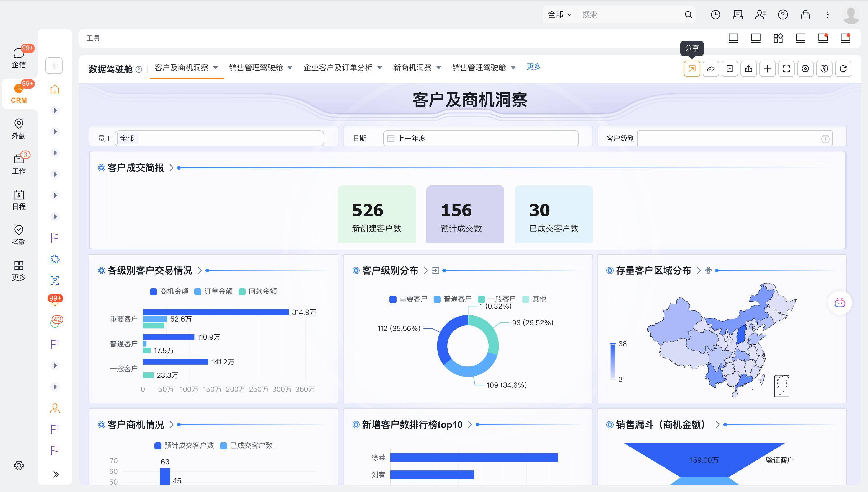Click the map range slider legend
Screen dimensions: 868x492
613,361
